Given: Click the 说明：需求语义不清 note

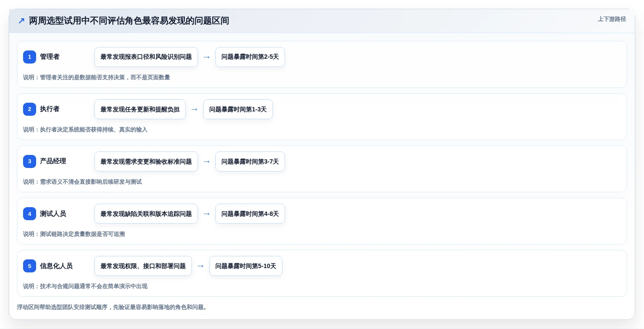Looking at the screenshot, I should click(x=82, y=182).
